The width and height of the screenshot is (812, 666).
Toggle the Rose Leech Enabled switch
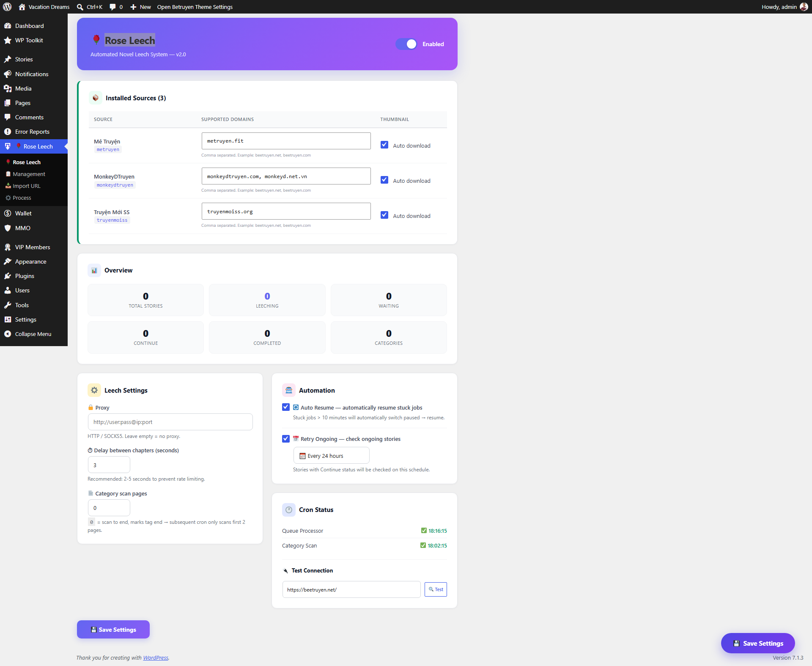point(406,44)
